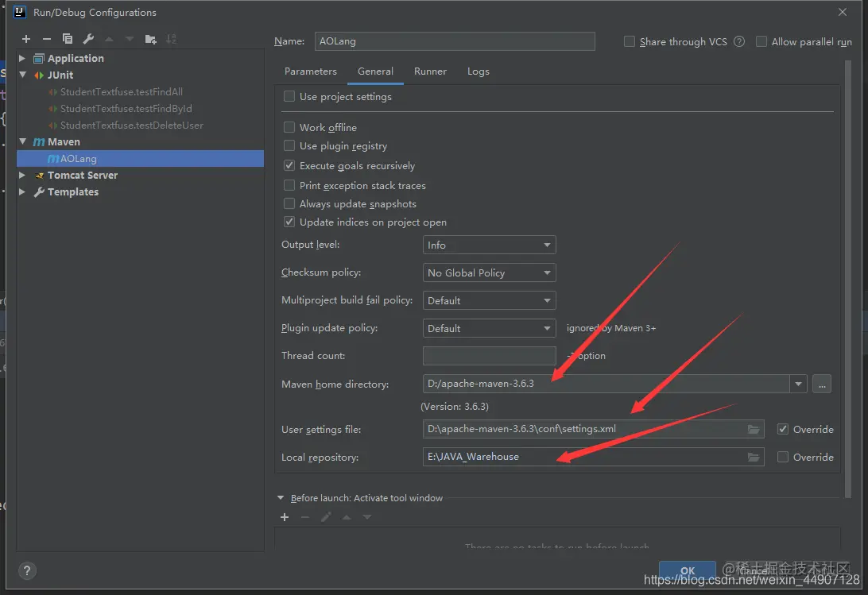Viewport: 868px width, 595px height.
Task: Uncheck Update indices on project open
Action: click(289, 222)
